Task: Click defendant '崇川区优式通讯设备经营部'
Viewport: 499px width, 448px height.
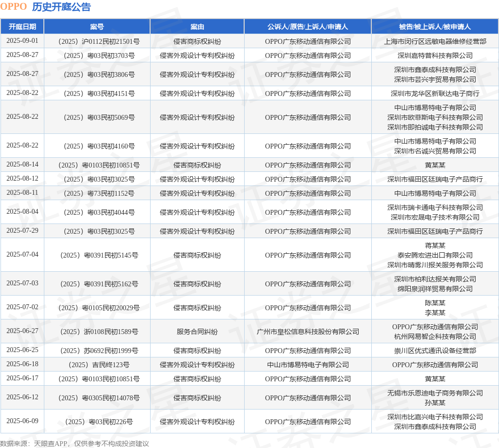Action: pyautogui.click(x=435, y=351)
